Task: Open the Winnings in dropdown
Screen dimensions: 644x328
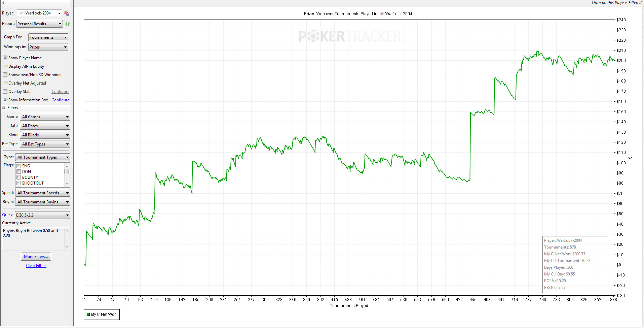Action: coord(48,47)
